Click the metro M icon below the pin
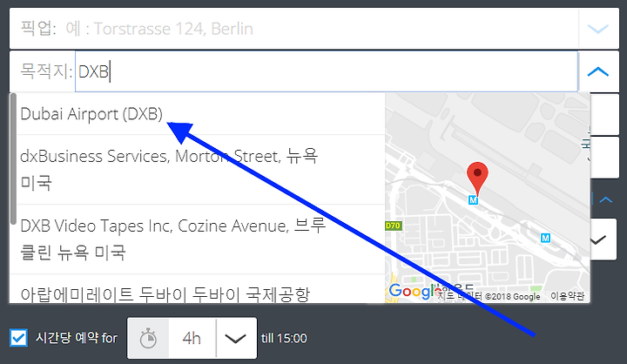 tap(473, 200)
